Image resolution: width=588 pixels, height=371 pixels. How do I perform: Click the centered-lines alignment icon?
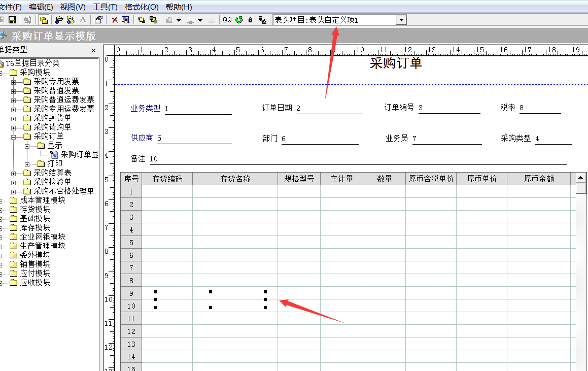click(x=212, y=20)
